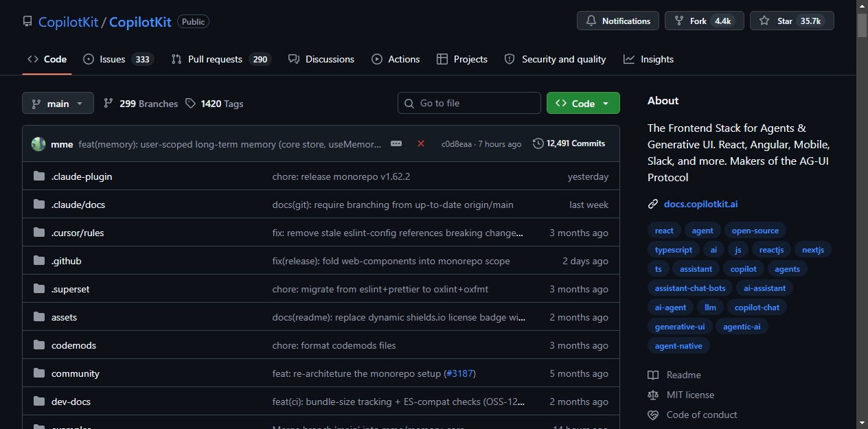Click the Go to file search field
The image size is (868, 429).
(469, 103)
